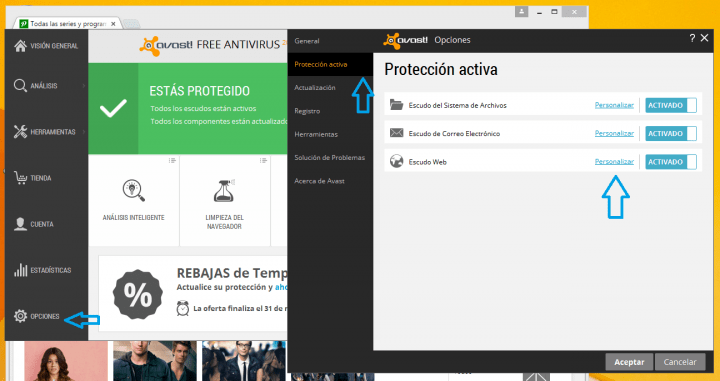Image resolution: width=720 pixels, height=381 pixels.
Task: Toggle Escudo de Correo Electrónico switch
Action: [671, 134]
